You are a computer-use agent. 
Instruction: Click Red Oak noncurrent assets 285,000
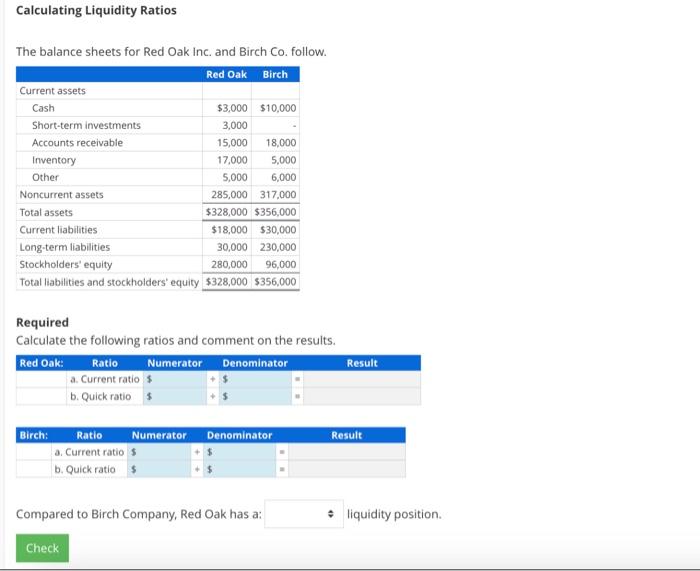tap(229, 195)
